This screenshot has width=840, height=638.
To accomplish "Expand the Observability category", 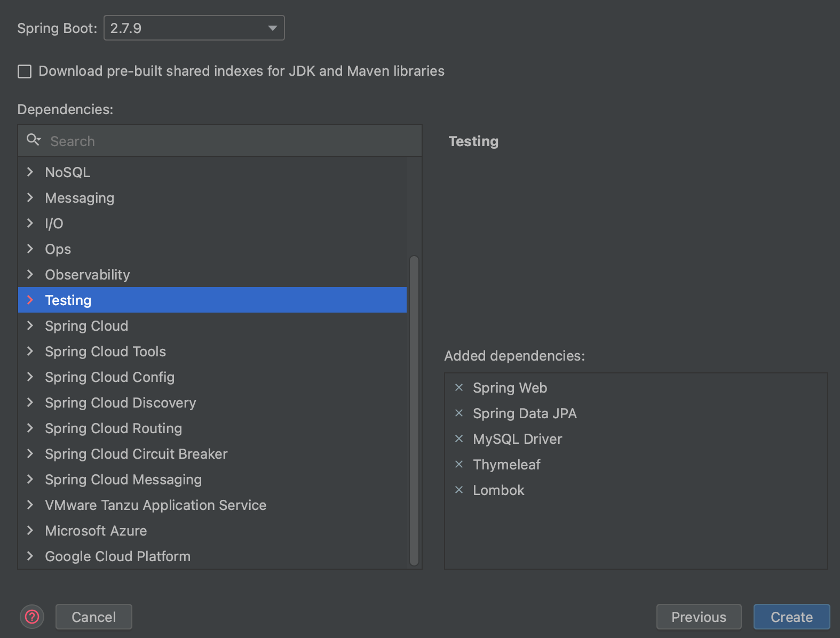I will 30,274.
